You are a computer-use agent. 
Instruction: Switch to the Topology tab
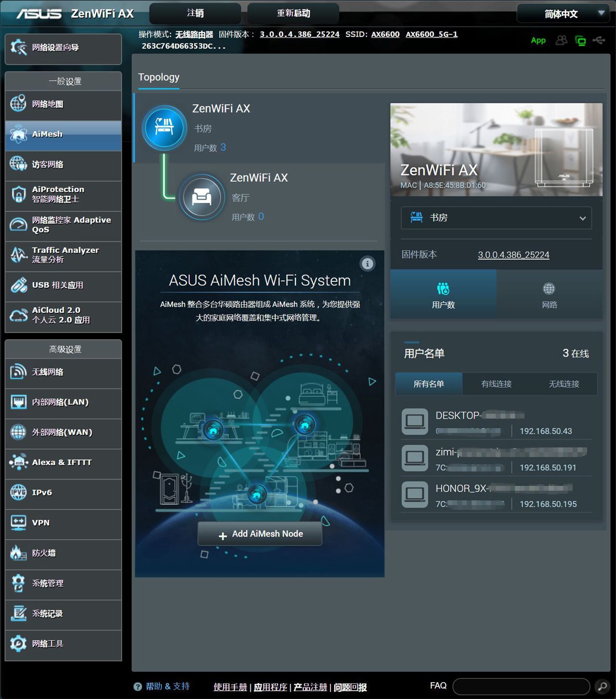click(159, 77)
